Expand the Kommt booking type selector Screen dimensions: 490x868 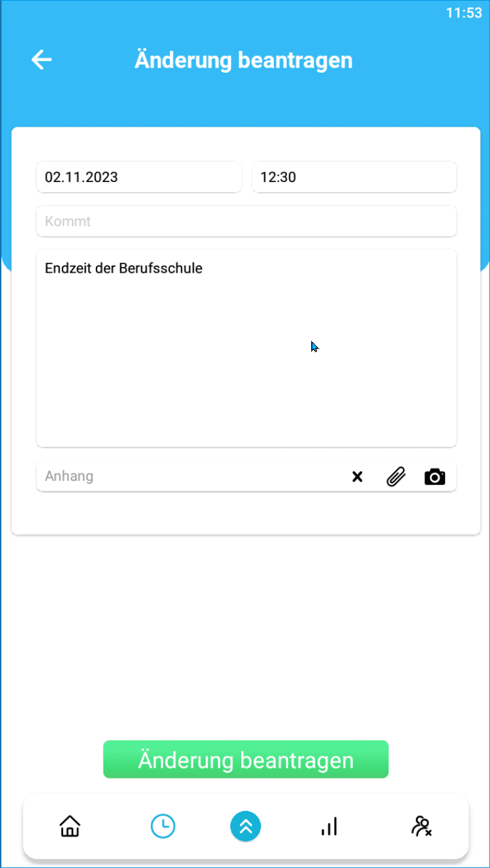(x=246, y=221)
